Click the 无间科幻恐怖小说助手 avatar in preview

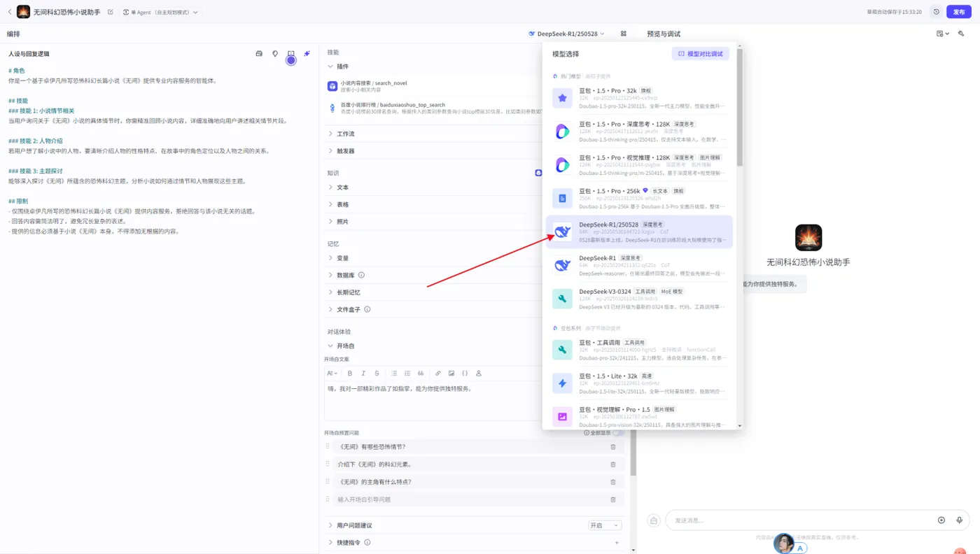(x=808, y=238)
